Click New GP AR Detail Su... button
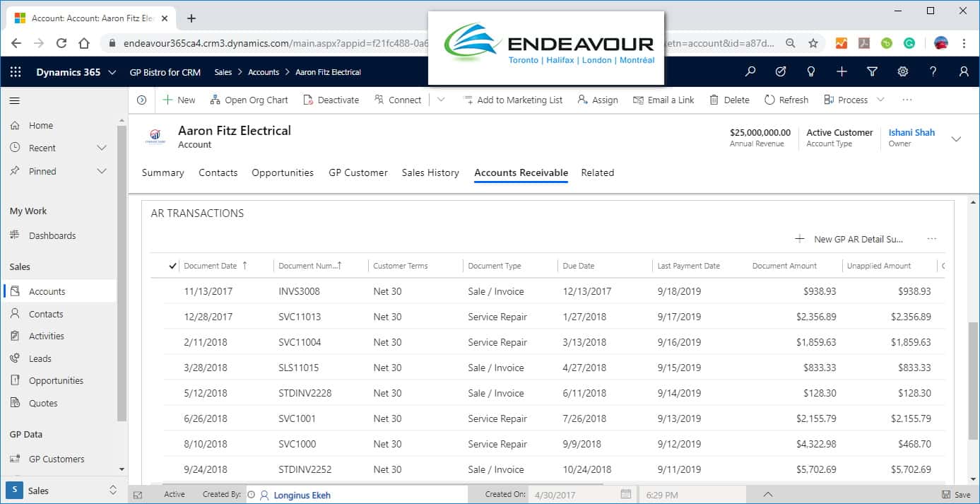The height and width of the screenshot is (504, 980). [849, 239]
